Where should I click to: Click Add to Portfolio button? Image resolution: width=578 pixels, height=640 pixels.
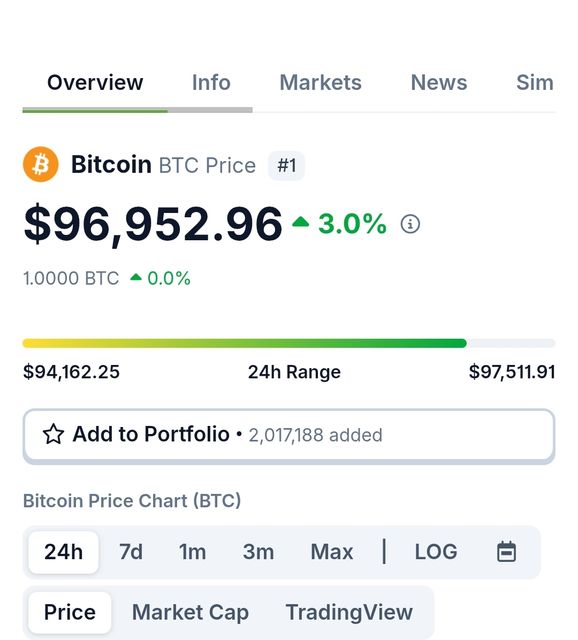pyautogui.click(x=289, y=435)
